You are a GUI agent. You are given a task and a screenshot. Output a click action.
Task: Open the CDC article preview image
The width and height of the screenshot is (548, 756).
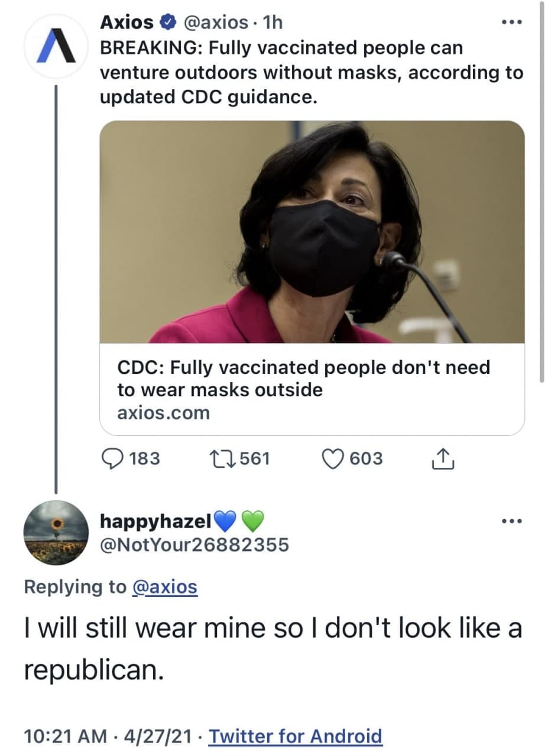pos(312,232)
